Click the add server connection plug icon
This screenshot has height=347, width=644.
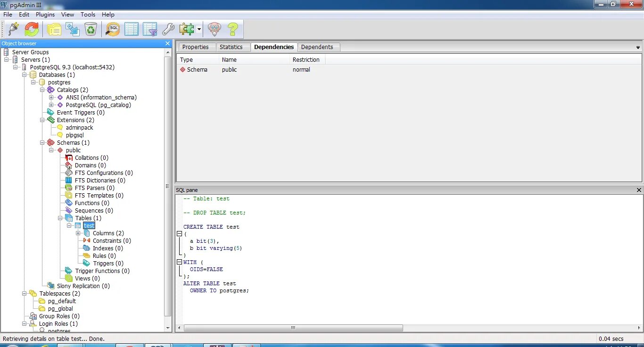pyautogui.click(x=13, y=29)
